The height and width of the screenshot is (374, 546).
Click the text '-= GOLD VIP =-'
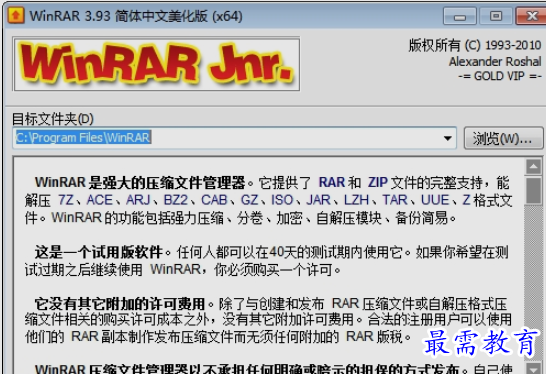click(500, 76)
